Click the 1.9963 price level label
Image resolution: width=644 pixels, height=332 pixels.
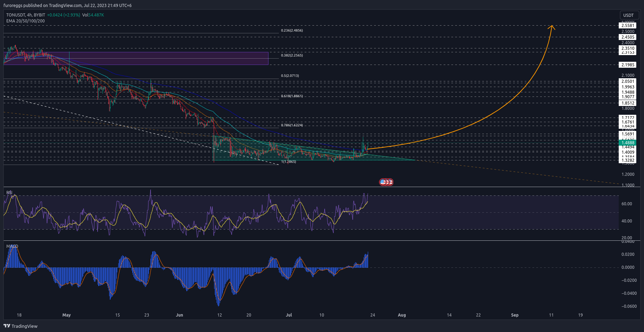click(x=628, y=87)
